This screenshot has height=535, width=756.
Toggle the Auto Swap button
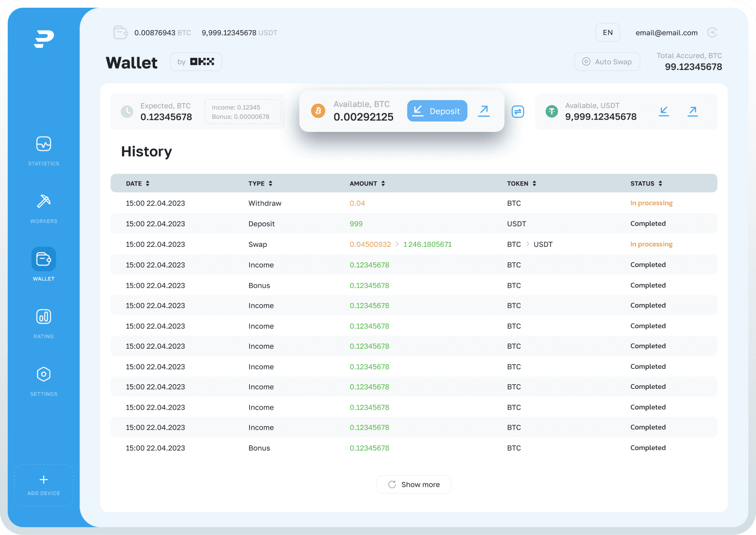pyautogui.click(x=607, y=62)
